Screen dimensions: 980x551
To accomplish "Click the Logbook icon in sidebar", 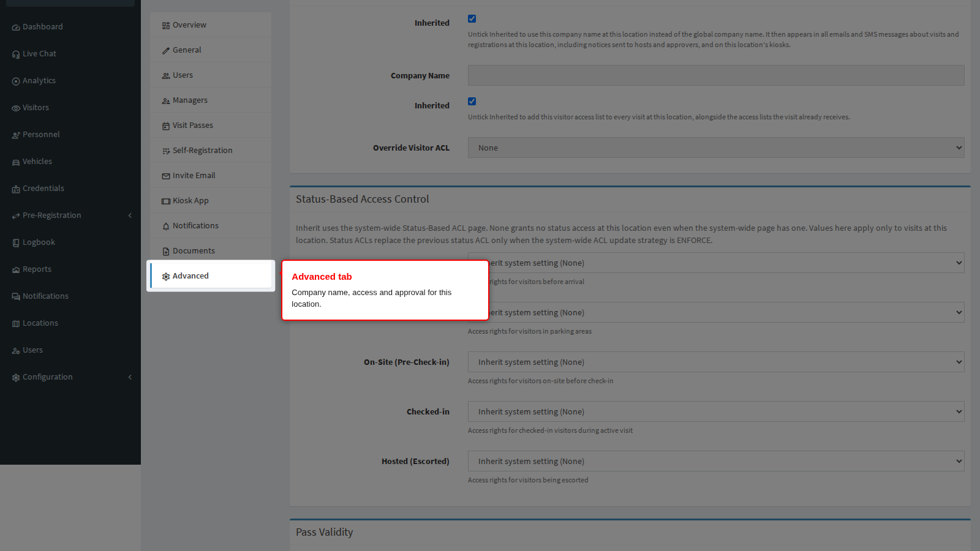I will tap(16, 243).
